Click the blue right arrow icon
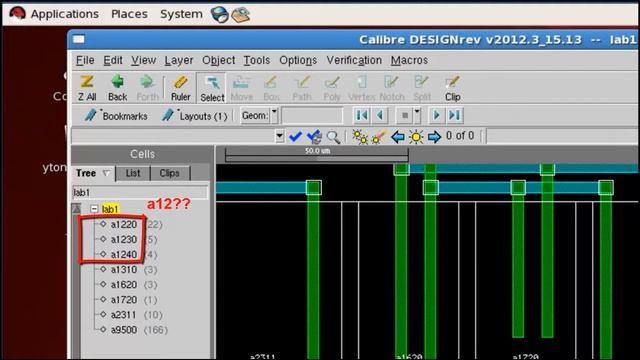Viewport: 640px width, 360px height. pyautogui.click(x=434, y=137)
